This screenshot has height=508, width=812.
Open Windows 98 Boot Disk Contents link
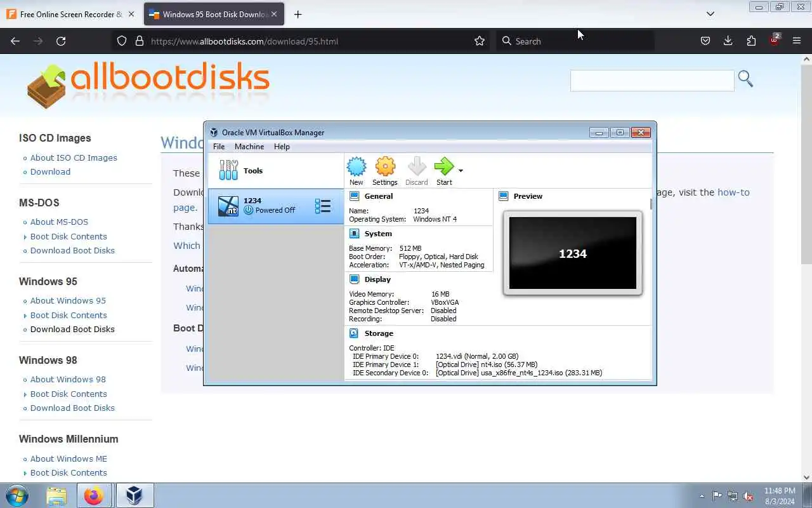[69, 394]
